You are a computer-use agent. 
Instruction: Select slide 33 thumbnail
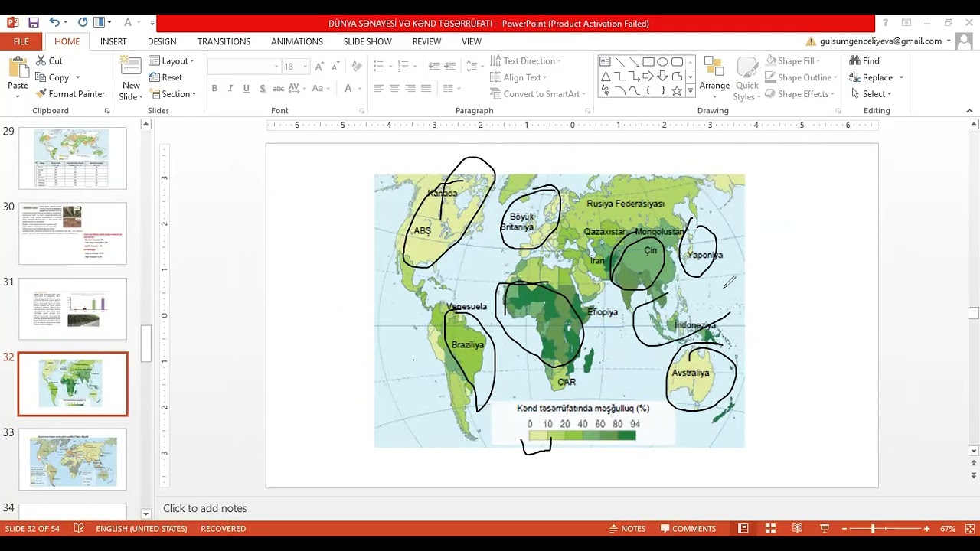point(73,460)
